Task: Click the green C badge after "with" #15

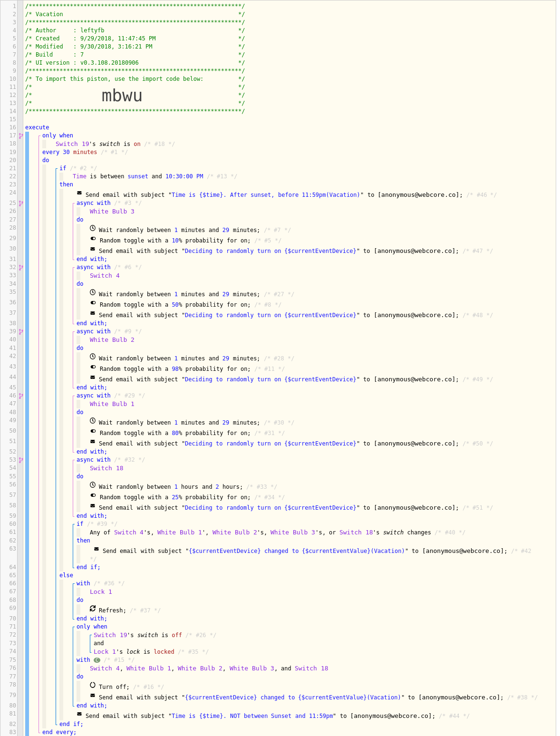Action: pos(97,660)
